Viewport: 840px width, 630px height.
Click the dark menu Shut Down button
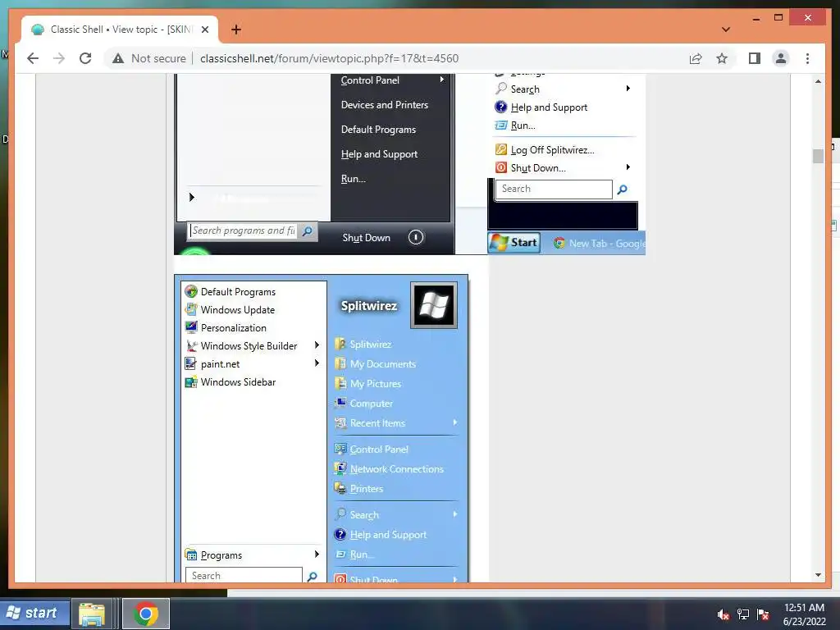pyautogui.click(x=367, y=238)
